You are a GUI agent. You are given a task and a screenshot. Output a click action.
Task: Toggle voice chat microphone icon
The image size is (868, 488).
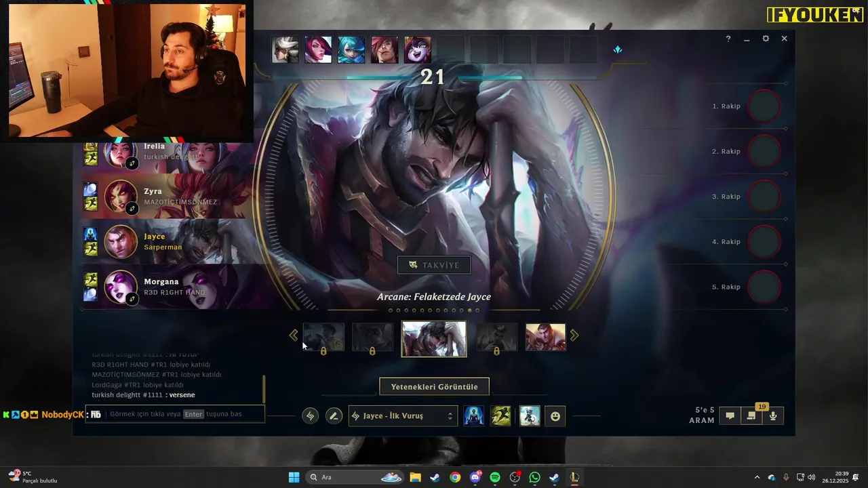[x=773, y=416]
